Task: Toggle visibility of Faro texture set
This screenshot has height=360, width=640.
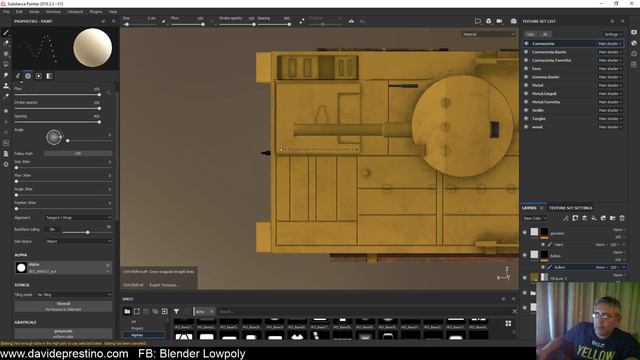Action: coord(526,69)
